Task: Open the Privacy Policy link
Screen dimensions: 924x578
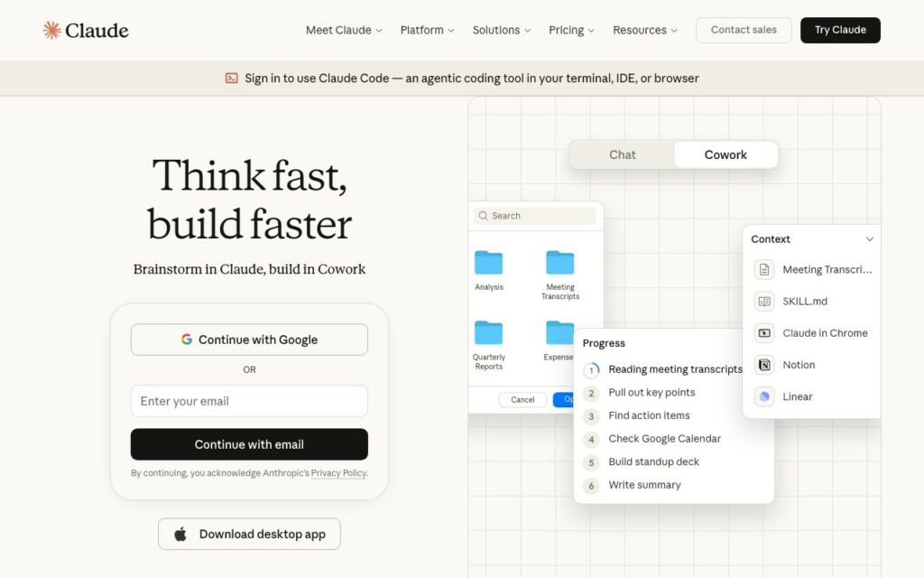Action: (338, 473)
